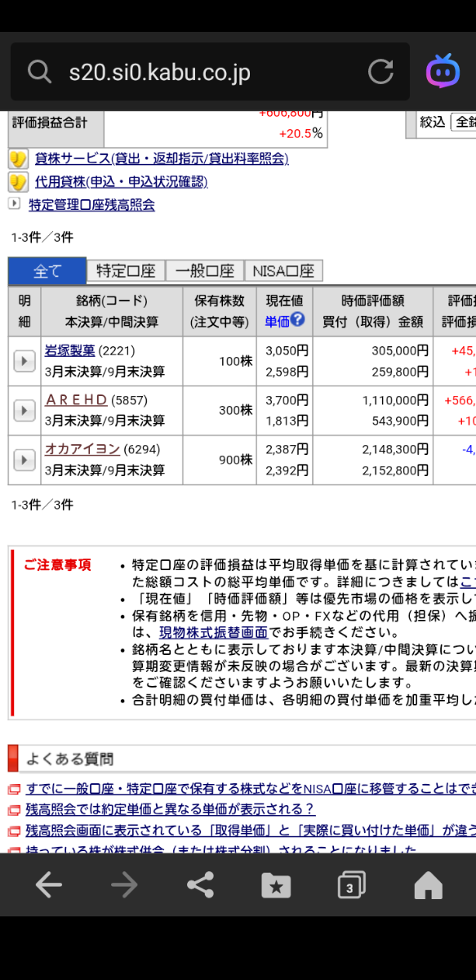
Task: Expand details for オカアイヨン row
Action: coord(24,461)
